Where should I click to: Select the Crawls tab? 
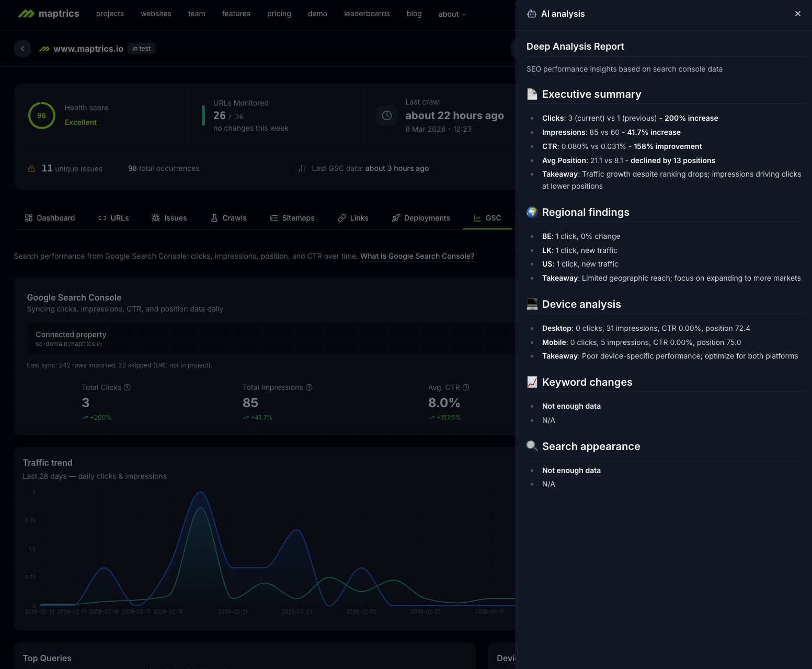(228, 218)
